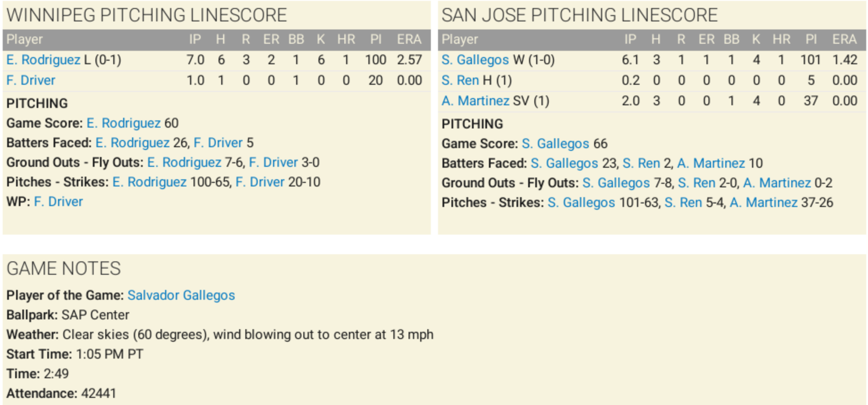868x405 pixels.
Task: Open E. Rodriguez in Winnipeg Pitches - Strikes line
Action: pyautogui.click(x=149, y=182)
